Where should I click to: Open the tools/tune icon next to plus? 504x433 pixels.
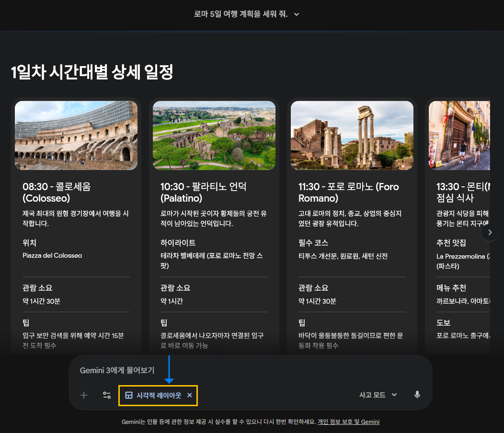coord(106,395)
